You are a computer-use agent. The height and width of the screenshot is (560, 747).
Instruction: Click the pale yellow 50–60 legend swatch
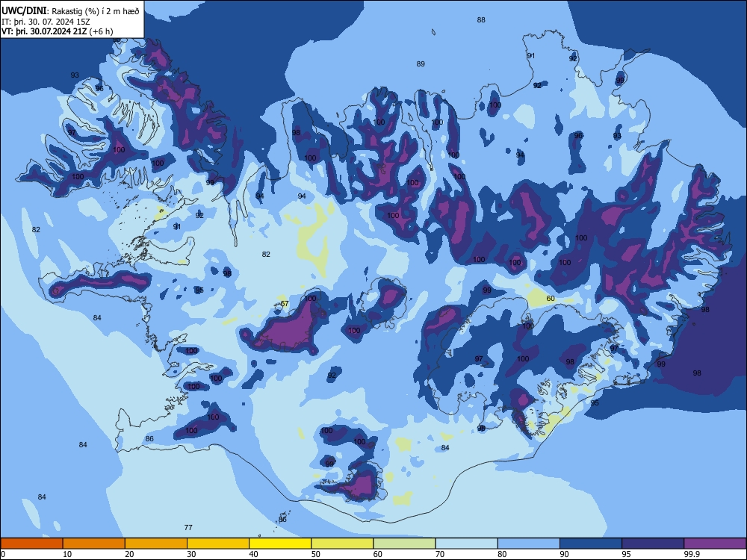(342, 544)
